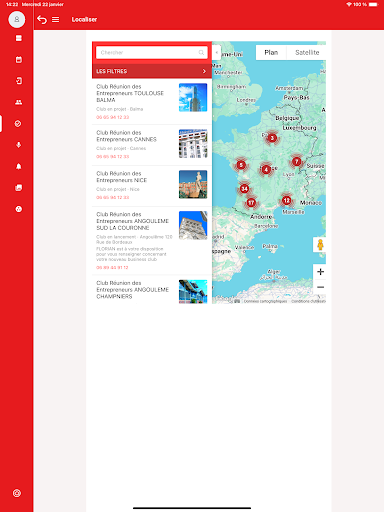The width and height of the screenshot is (384, 512).
Task: Select Club Réunion des Entrepreneurs NICE entry
Action: (x=152, y=186)
